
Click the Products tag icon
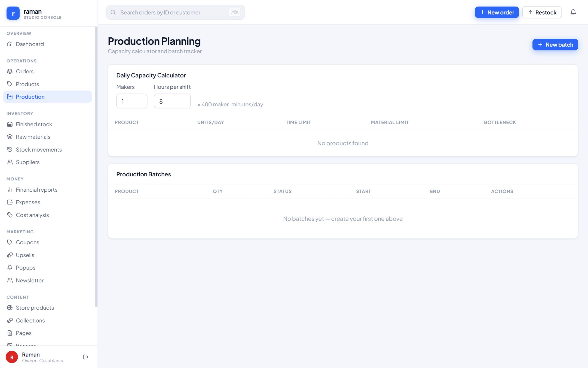10,84
